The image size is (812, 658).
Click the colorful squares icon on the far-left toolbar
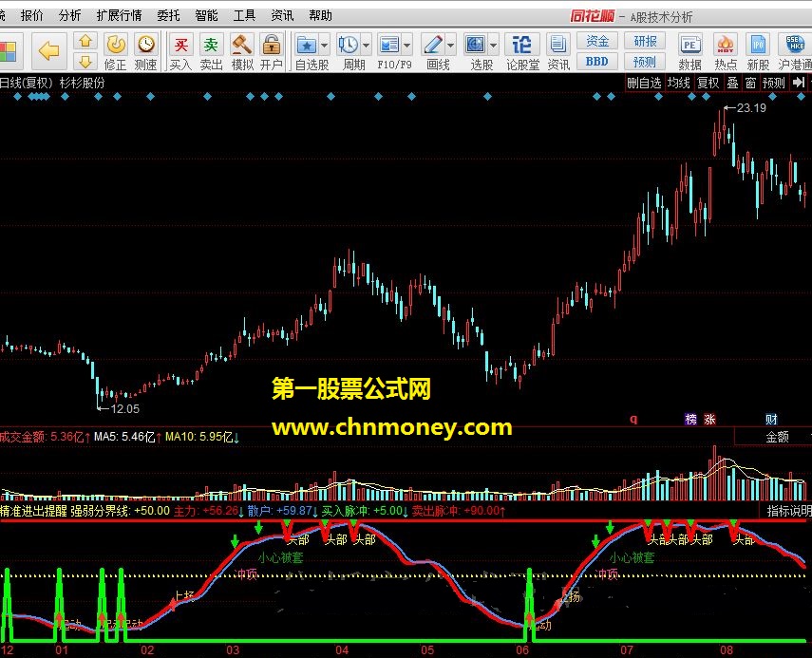(x=8, y=52)
